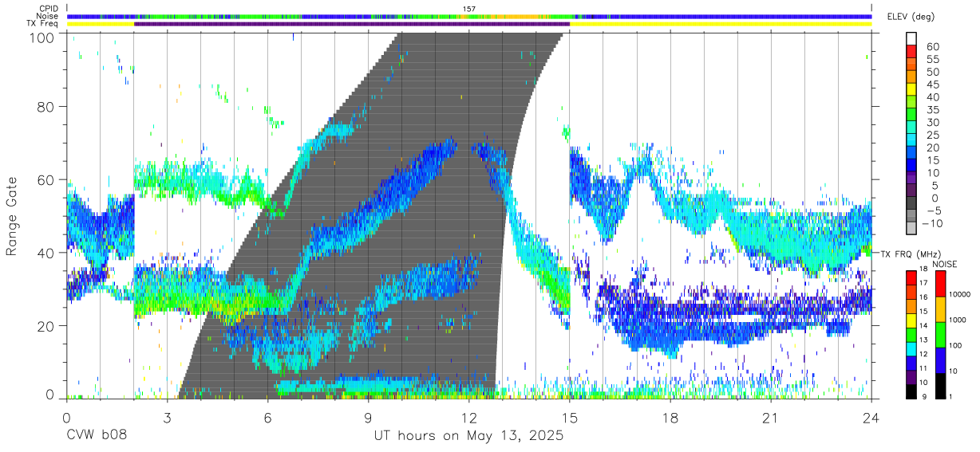This screenshot has width=980, height=452.
Task: Click y-axis tick label 100
Action: pos(43,37)
